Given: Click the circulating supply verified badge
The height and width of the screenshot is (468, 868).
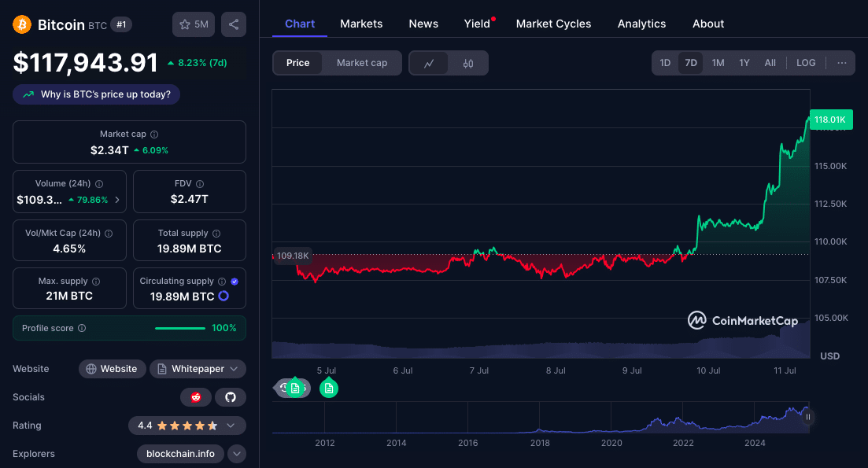Looking at the screenshot, I should (235, 281).
